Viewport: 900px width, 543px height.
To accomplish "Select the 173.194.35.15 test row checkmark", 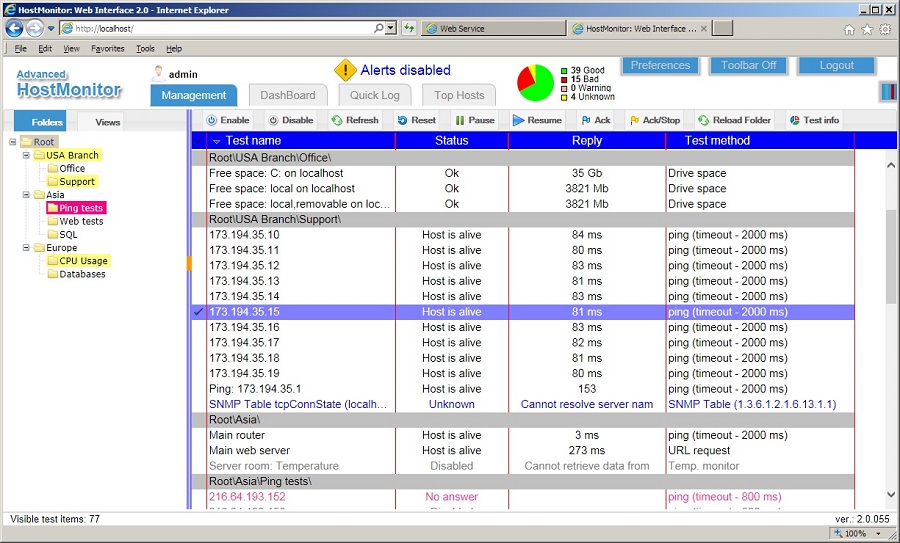I will [198, 312].
